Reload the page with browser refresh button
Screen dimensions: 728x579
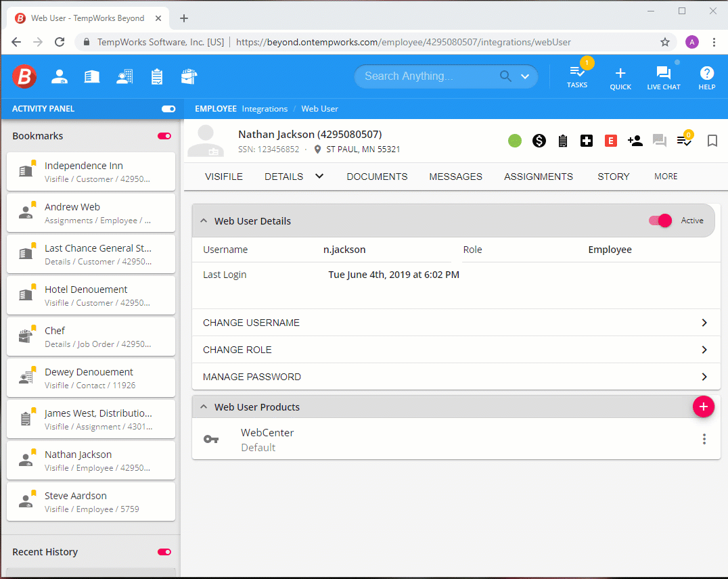pos(60,42)
